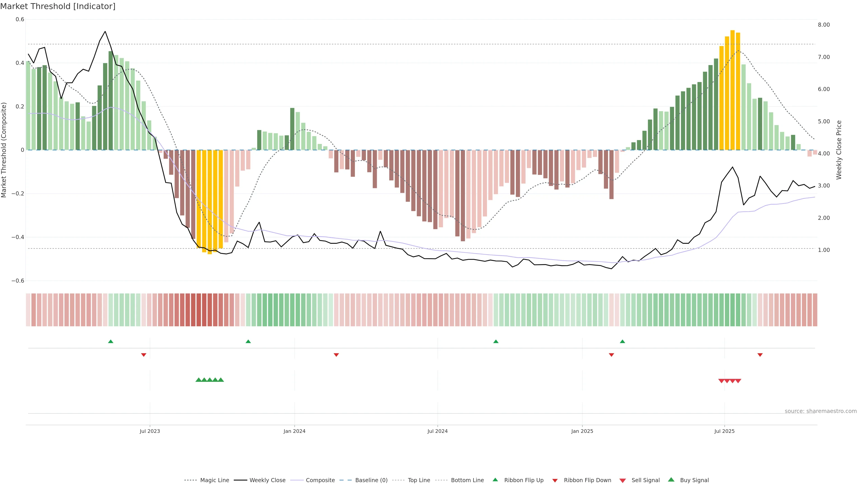Click Ribbon Flip Down legend triangle icon
Image resolution: width=868 pixels, height=488 pixels.
tap(555, 481)
